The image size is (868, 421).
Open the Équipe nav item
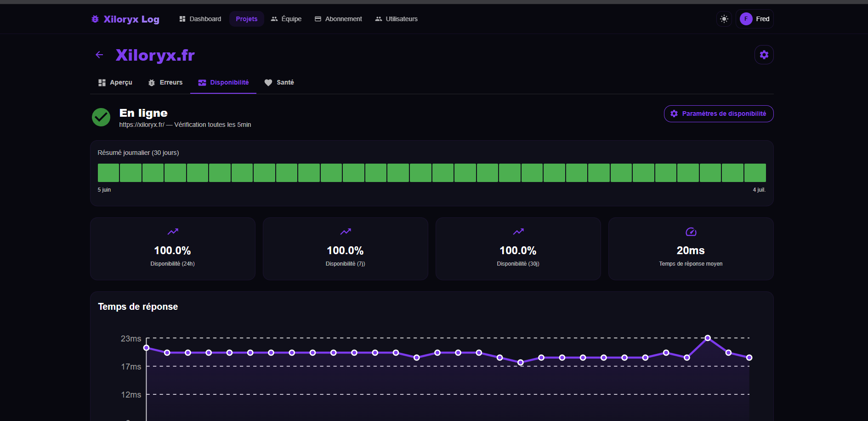(286, 19)
